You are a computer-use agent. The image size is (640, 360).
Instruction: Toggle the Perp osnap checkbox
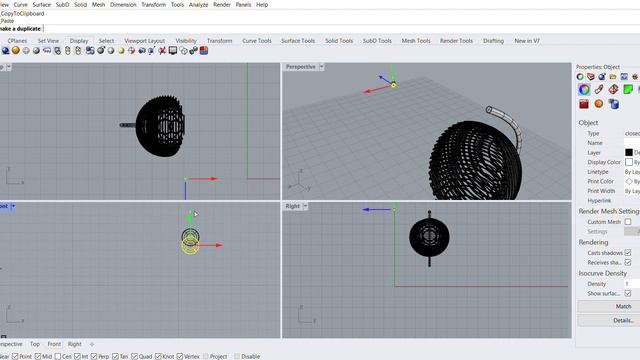coord(94,356)
